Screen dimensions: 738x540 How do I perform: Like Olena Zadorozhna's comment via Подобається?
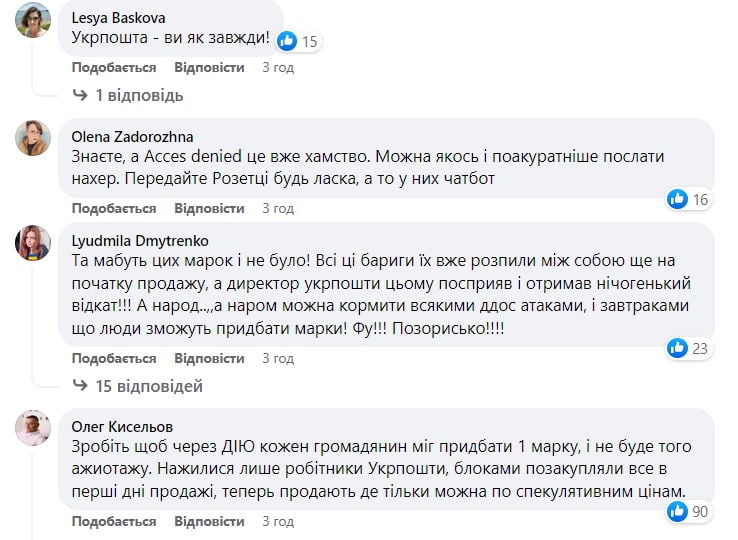(x=114, y=208)
